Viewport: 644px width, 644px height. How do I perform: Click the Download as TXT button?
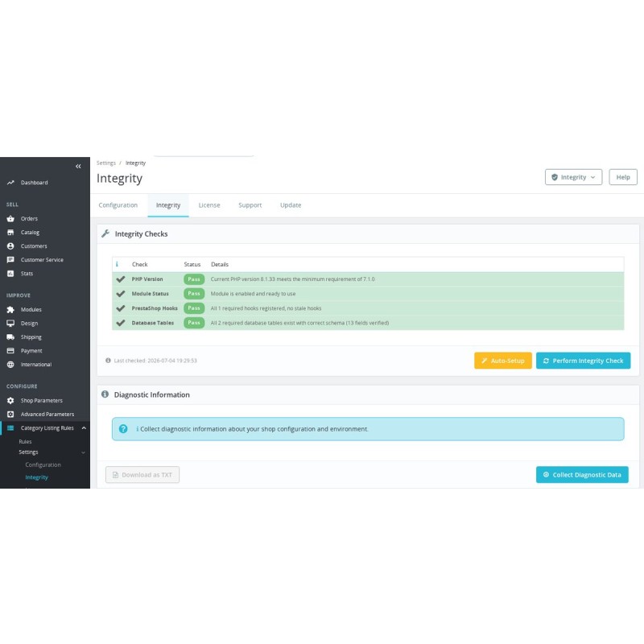(142, 475)
